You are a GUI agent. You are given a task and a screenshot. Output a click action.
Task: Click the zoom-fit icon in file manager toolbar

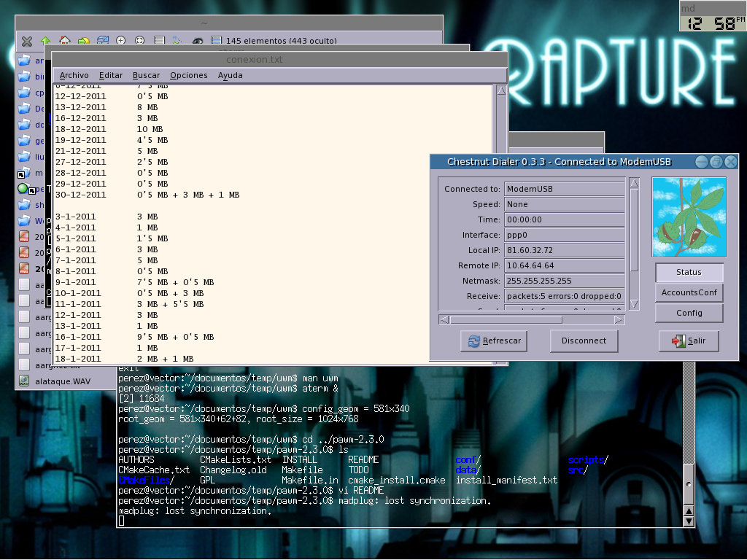click(139, 41)
